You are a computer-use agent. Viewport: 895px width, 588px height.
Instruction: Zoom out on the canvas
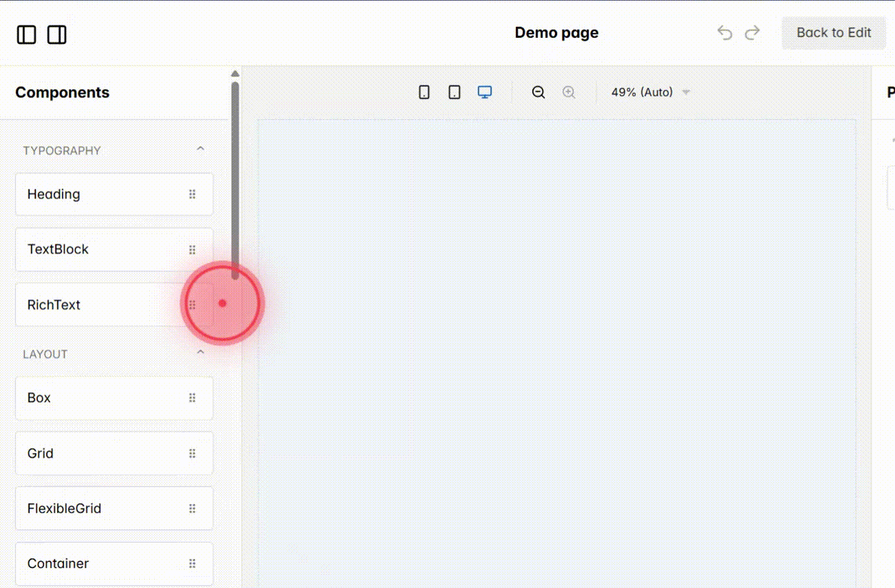(x=538, y=92)
